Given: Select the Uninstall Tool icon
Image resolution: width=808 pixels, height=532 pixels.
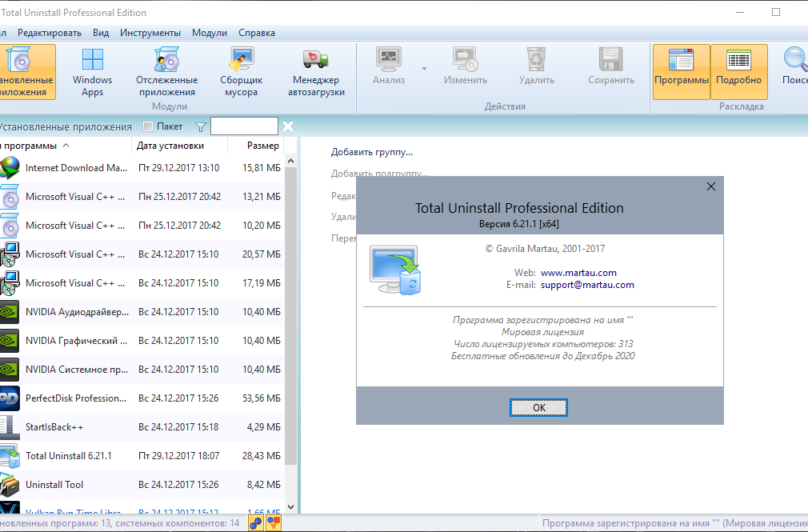Looking at the screenshot, I should pos(10,485).
